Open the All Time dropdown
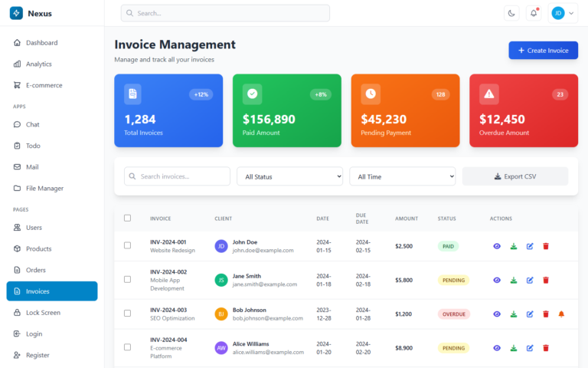This screenshot has height=368, width=588. tap(403, 176)
